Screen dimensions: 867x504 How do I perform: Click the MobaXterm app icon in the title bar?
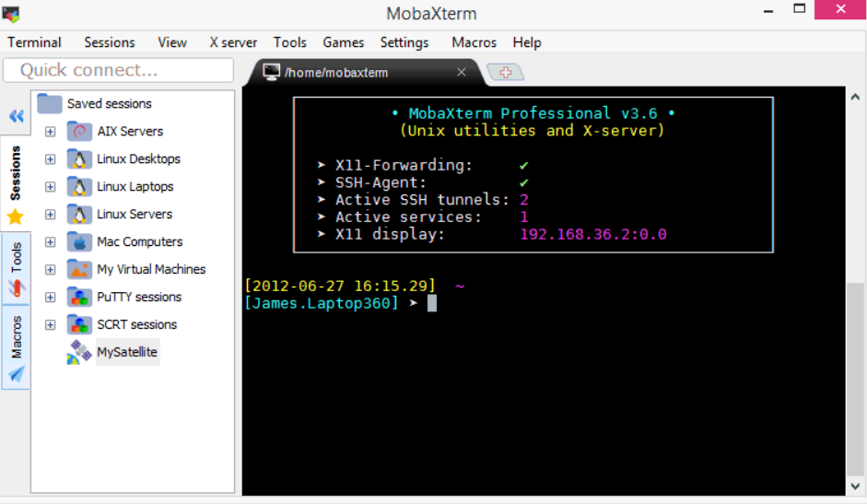click(x=11, y=14)
